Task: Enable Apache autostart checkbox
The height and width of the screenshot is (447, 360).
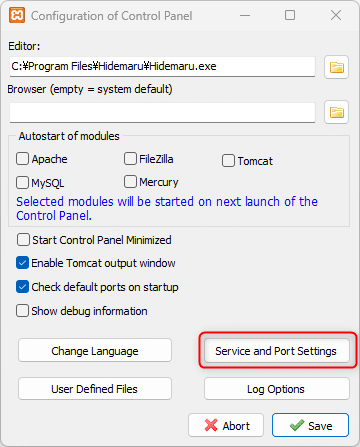Action: [22, 159]
